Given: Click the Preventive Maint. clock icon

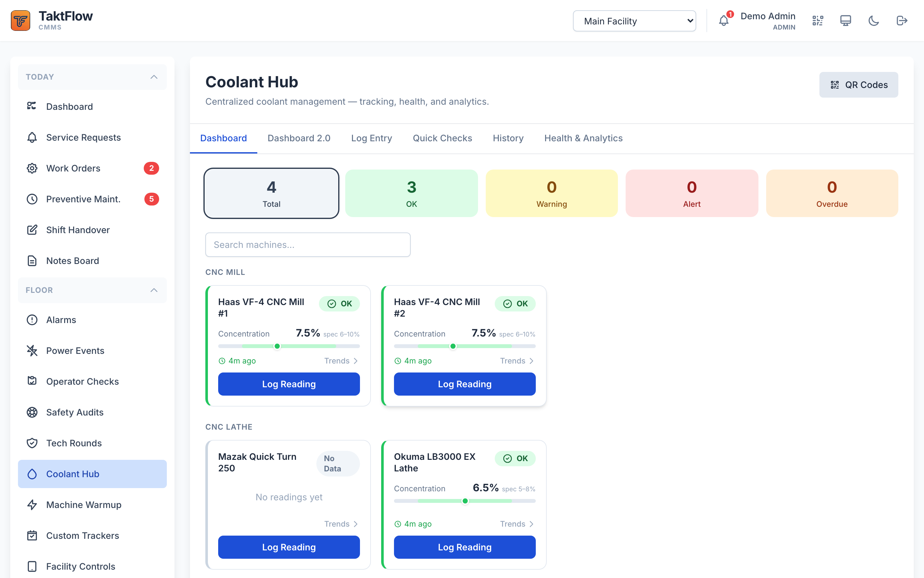Looking at the screenshot, I should tap(32, 199).
